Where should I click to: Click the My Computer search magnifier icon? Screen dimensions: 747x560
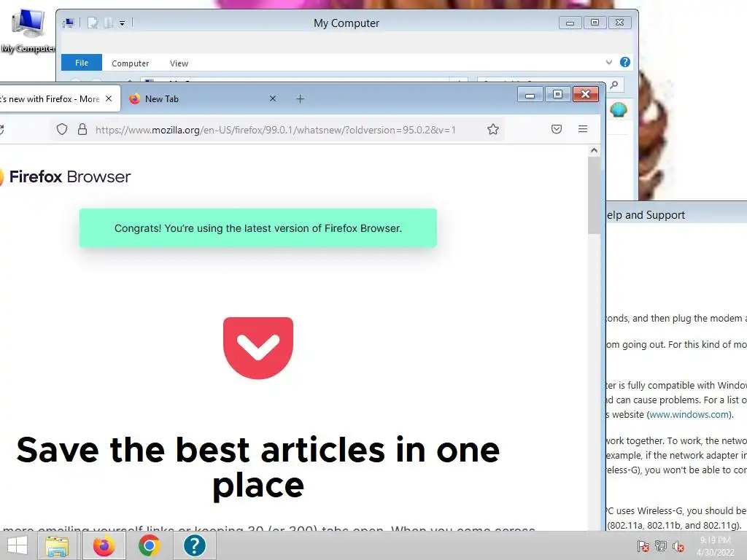pyautogui.click(x=614, y=85)
